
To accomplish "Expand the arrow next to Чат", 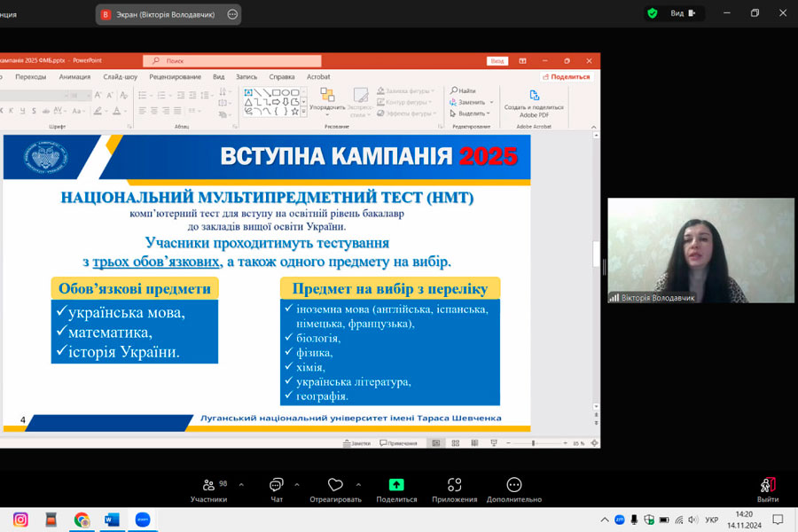I will [x=296, y=485].
